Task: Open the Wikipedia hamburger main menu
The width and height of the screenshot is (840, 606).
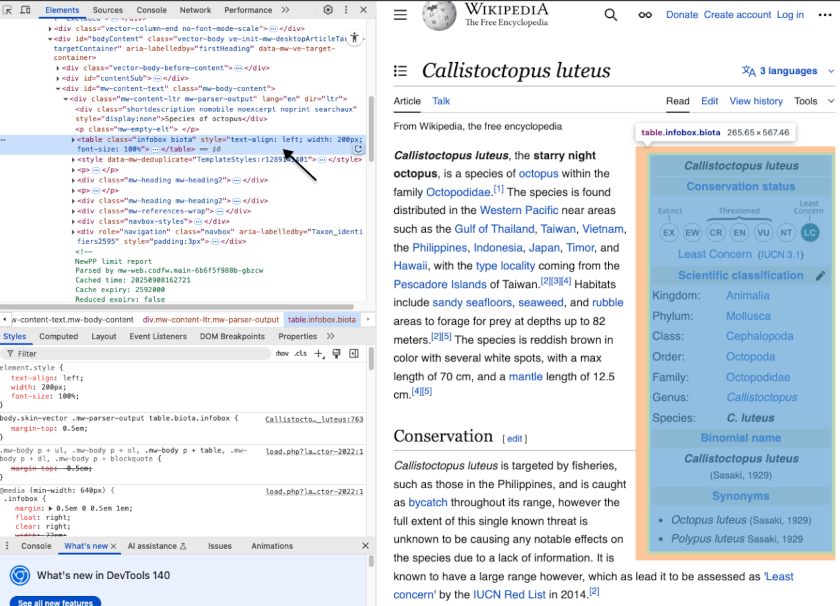Action: point(400,15)
